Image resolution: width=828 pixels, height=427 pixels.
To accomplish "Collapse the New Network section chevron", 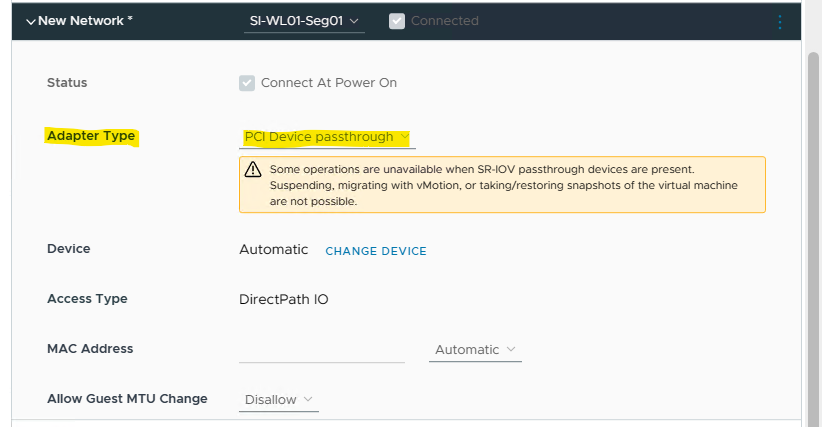I will coord(31,22).
